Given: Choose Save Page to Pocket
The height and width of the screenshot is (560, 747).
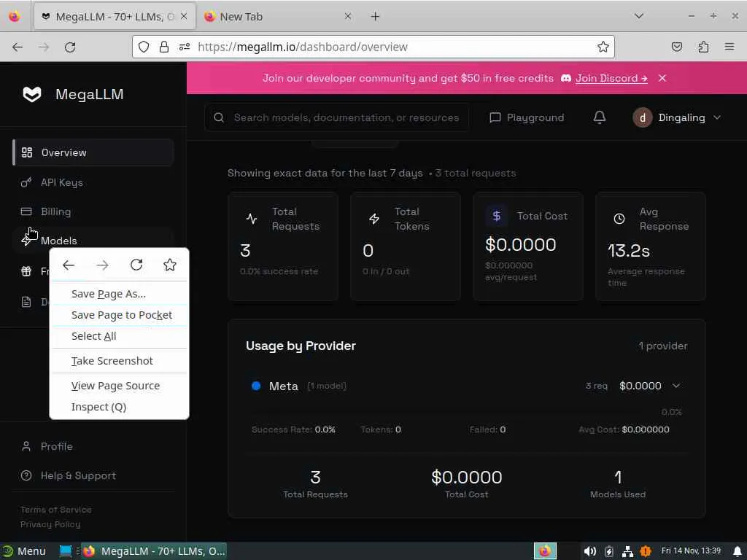Looking at the screenshot, I should [119, 315].
